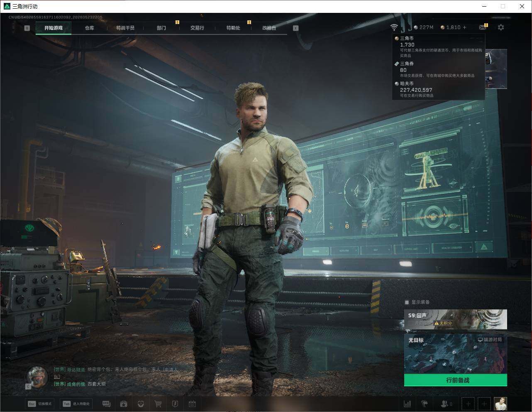Click the Esc 切换模式 button
Viewport: 532px width, 412px height.
click(40, 404)
